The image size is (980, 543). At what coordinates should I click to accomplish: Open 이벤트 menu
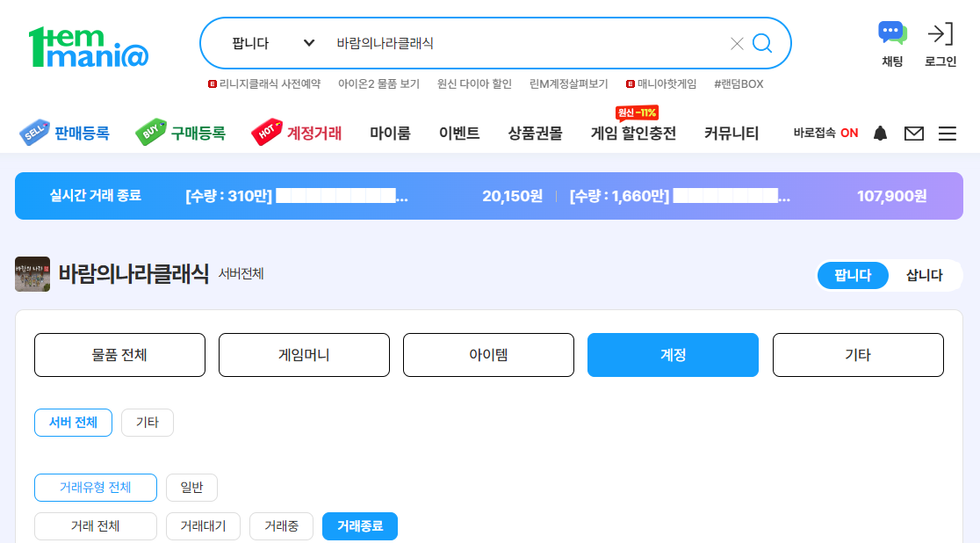(459, 134)
